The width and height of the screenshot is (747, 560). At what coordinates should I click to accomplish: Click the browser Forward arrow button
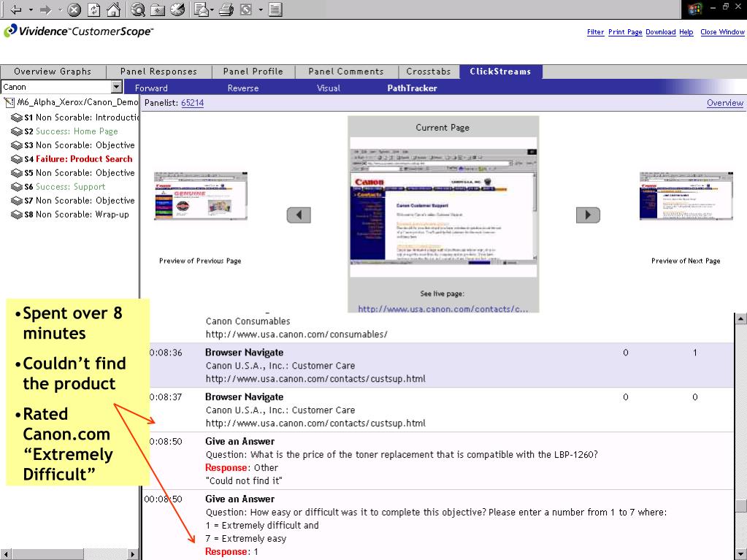(46, 9)
